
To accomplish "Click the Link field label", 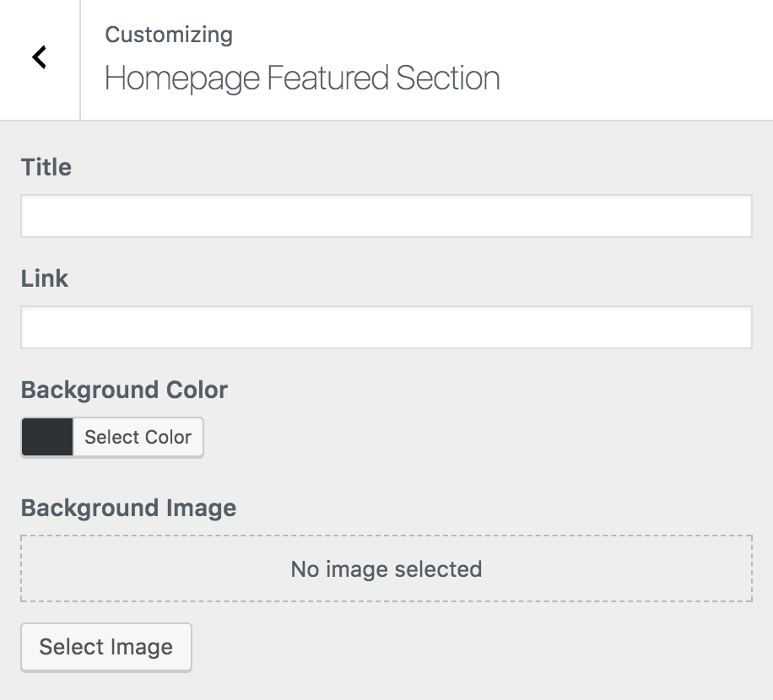I will coord(45,278).
